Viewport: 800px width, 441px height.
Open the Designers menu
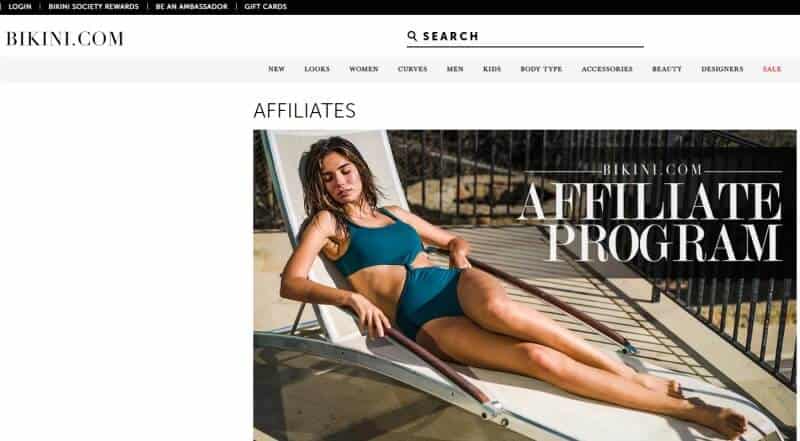click(722, 69)
